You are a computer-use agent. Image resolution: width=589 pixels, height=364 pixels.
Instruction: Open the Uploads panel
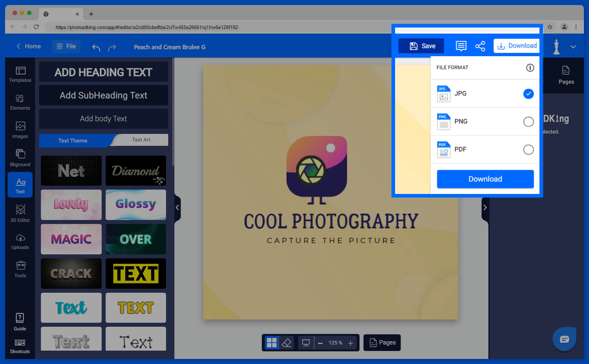20,241
